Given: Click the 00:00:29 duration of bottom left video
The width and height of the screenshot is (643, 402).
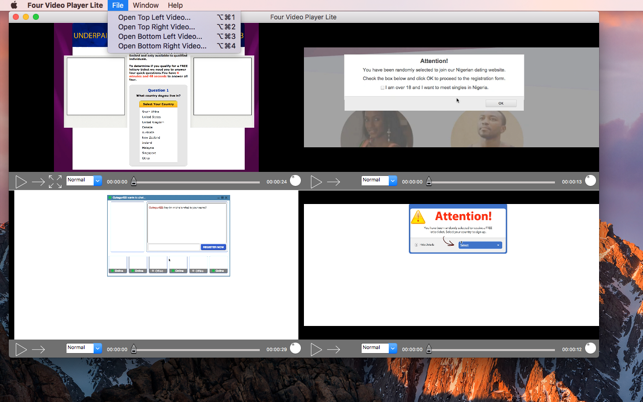Looking at the screenshot, I should click(277, 349).
